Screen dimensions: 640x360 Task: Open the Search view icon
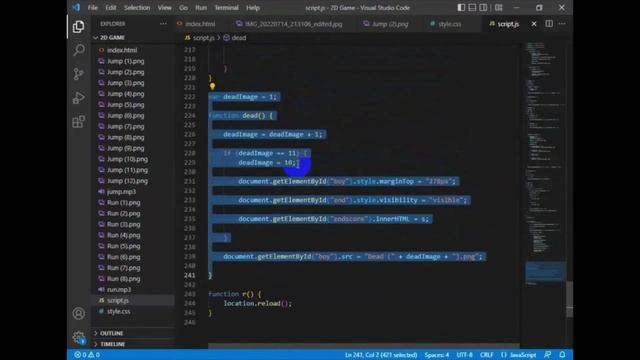[79, 50]
